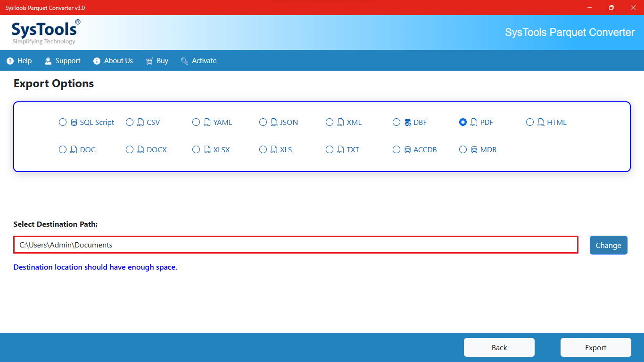Screen dimensions: 644x362
Task: Select the YAML radio button
Action: (x=196, y=123)
